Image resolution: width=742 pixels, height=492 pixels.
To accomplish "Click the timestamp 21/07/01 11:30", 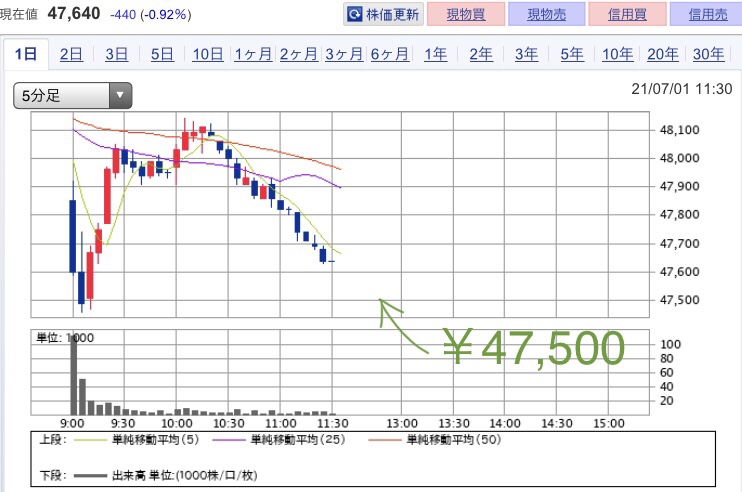I will click(x=682, y=88).
